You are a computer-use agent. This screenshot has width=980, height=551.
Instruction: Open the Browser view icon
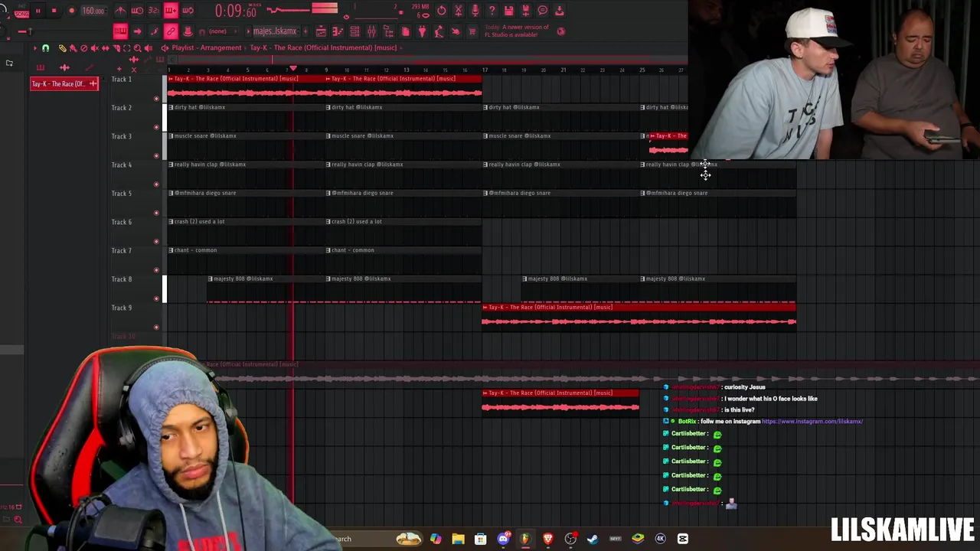coord(389,31)
